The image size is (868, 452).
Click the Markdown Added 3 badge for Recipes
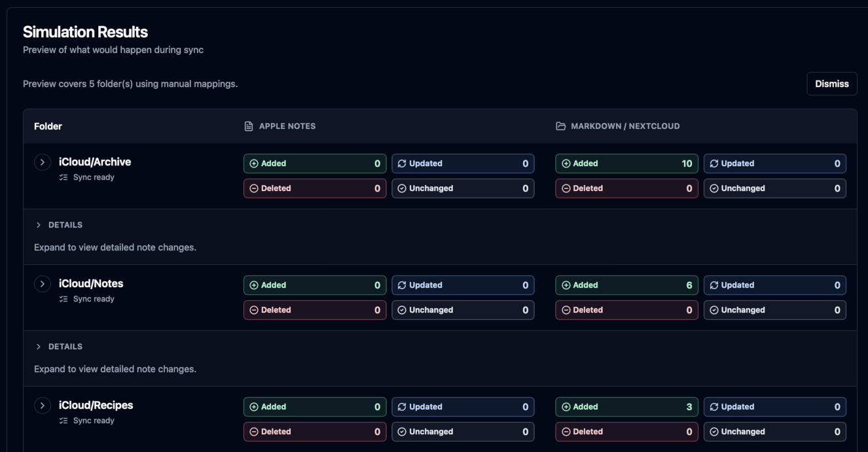[x=626, y=407]
